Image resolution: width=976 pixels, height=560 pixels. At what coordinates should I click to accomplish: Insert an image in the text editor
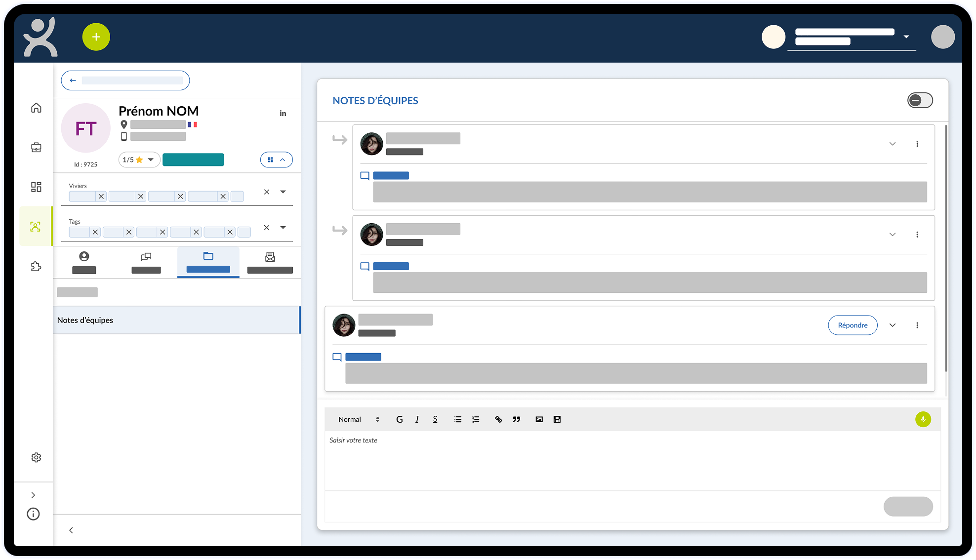[x=539, y=419]
